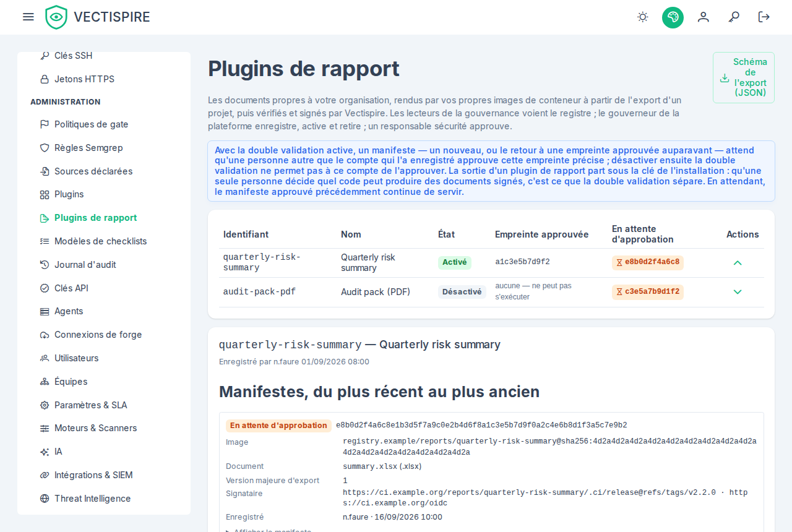Collapse the quarterly-risk-summary row chevron
The height and width of the screenshot is (532, 792).
coord(738,263)
